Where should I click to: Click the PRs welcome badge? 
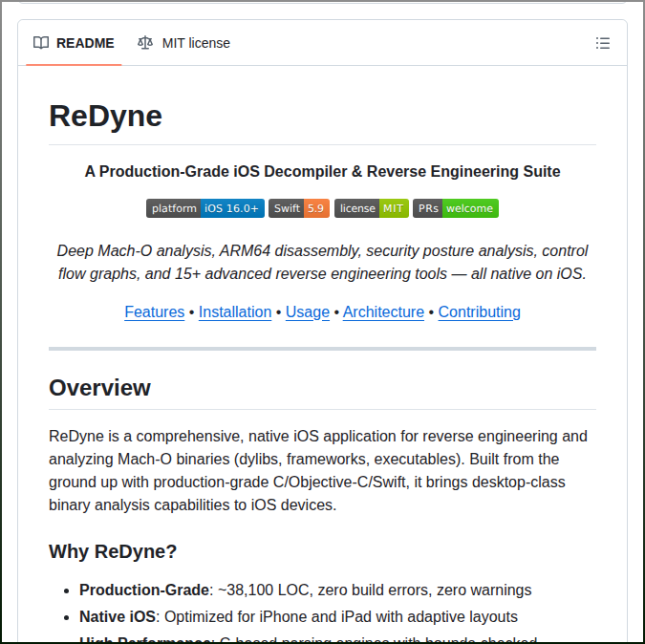pos(456,208)
